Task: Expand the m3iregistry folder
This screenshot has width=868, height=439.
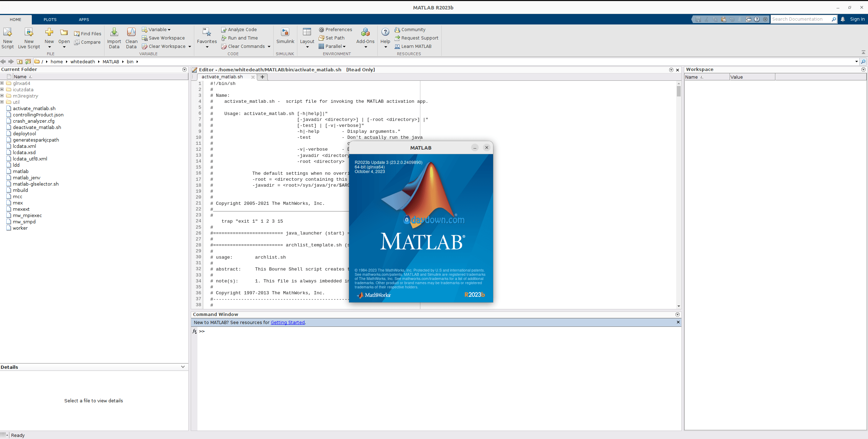Action: coord(2,96)
